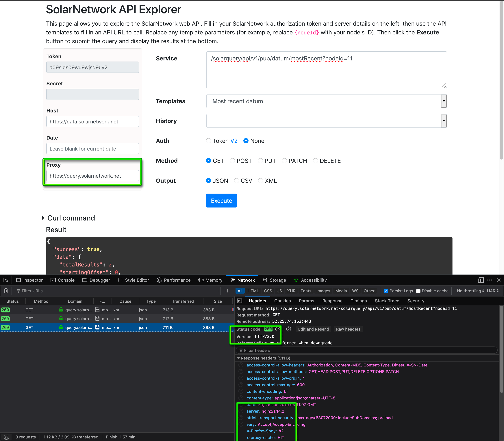Click the element picker icon in devtools
The image size is (504, 441).
click(x=6, y=280)
